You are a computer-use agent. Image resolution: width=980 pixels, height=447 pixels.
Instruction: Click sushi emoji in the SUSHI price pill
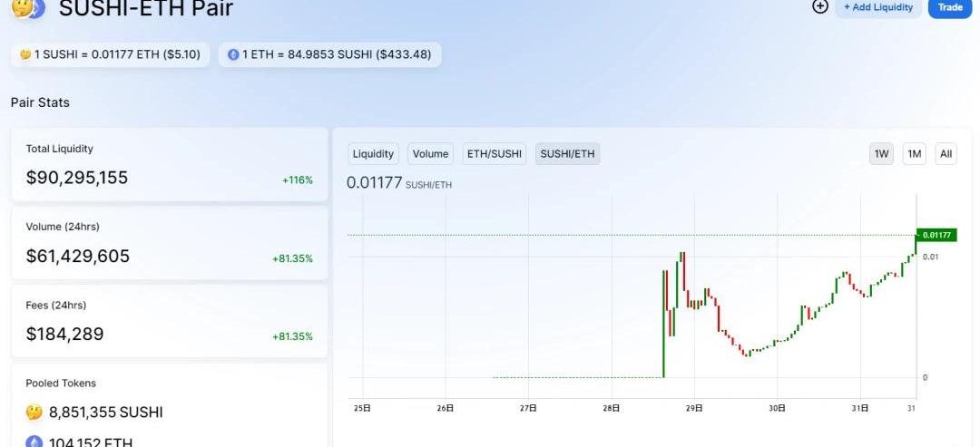coord(25,54)
